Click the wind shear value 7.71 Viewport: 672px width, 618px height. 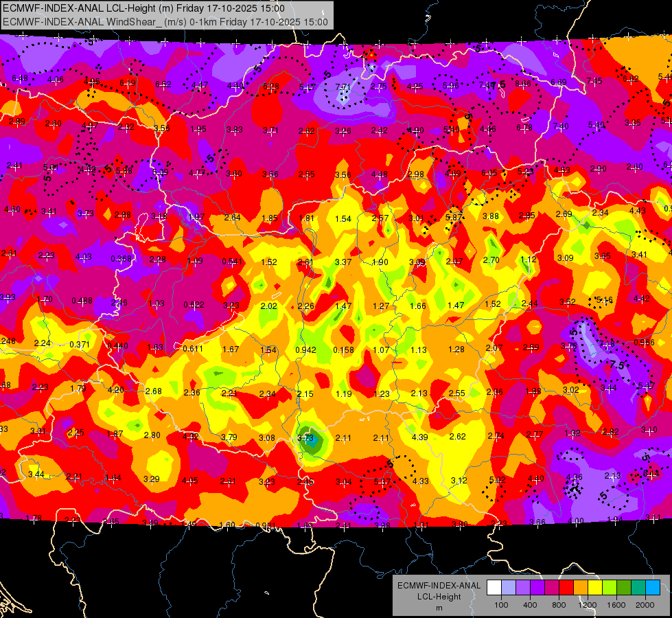coord(343,87)
